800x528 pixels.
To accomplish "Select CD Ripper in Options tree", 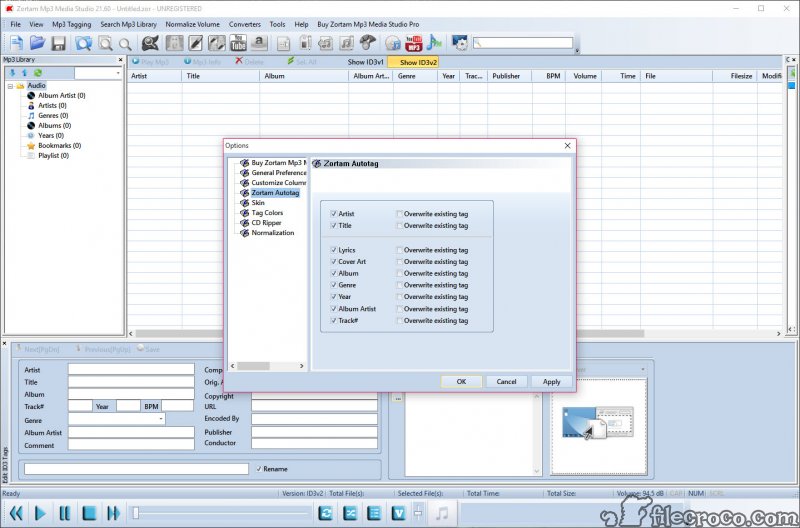I will pyautogui.click(x=266, y=223).
